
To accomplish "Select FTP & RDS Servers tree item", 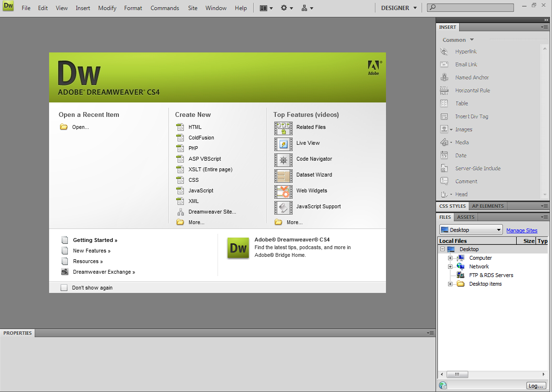I will (491, 275).
